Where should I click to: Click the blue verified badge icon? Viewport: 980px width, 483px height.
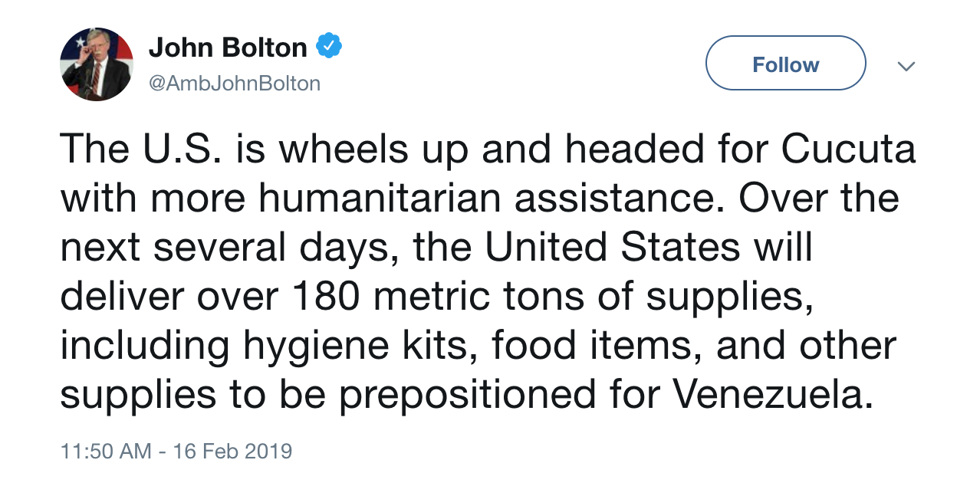(x=329, y=48)
